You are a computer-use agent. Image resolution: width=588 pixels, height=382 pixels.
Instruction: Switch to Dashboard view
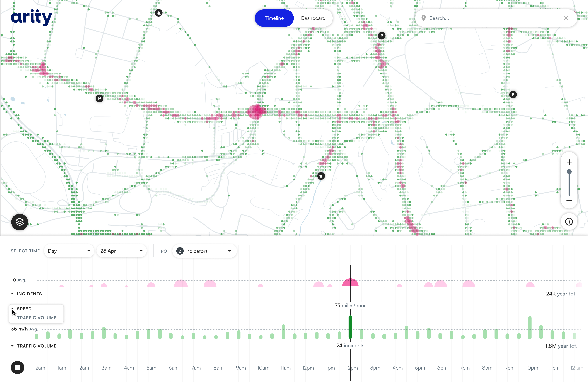[x=313, y=18]
